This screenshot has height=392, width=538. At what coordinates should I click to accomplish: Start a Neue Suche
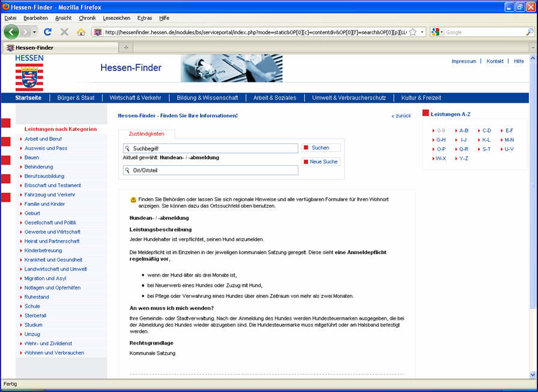click(x=321, y=161)
